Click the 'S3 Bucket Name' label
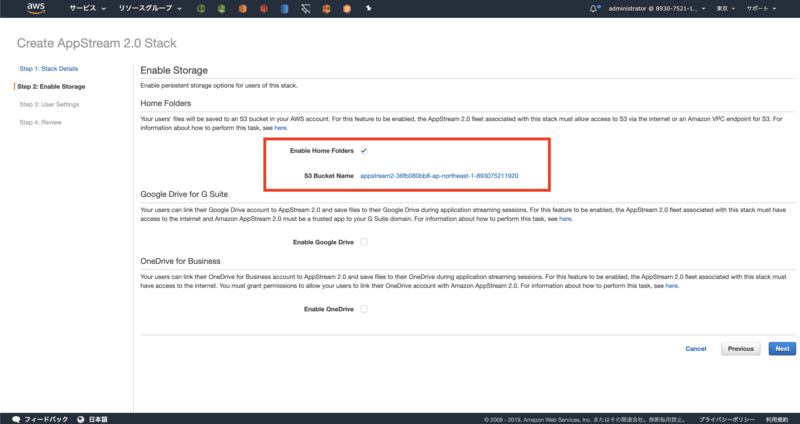The image size is (800, 424). (329, 176)
